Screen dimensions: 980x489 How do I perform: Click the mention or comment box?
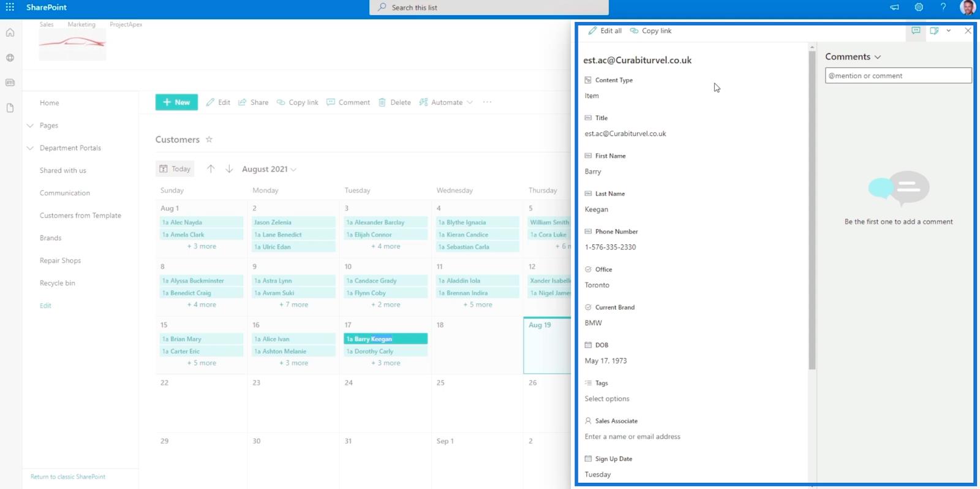click(x=898, y=75)
